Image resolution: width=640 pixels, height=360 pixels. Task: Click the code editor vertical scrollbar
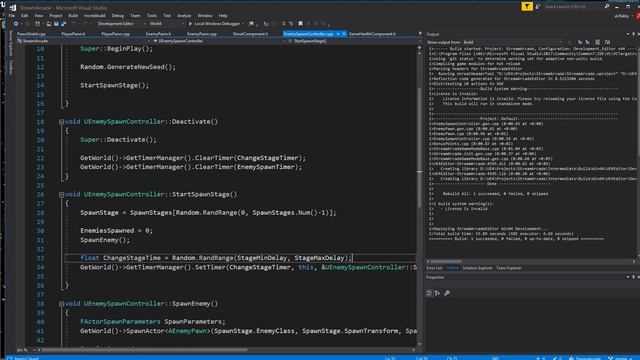point(419,147)
